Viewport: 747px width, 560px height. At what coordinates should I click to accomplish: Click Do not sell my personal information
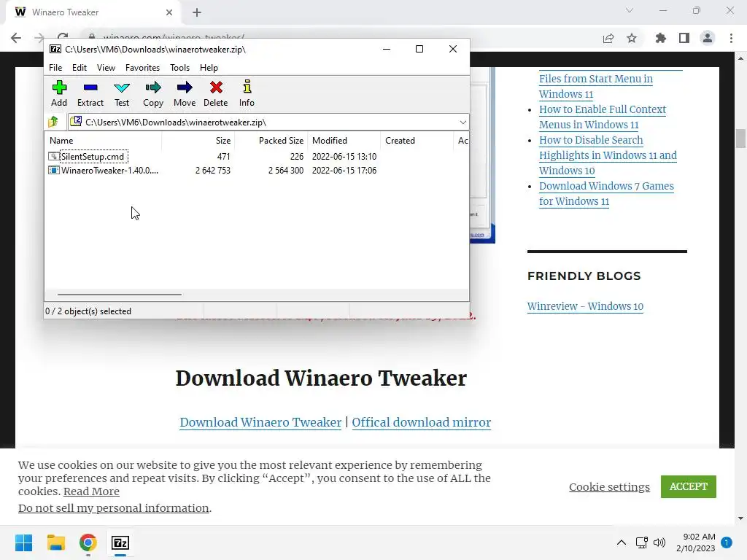113,508
